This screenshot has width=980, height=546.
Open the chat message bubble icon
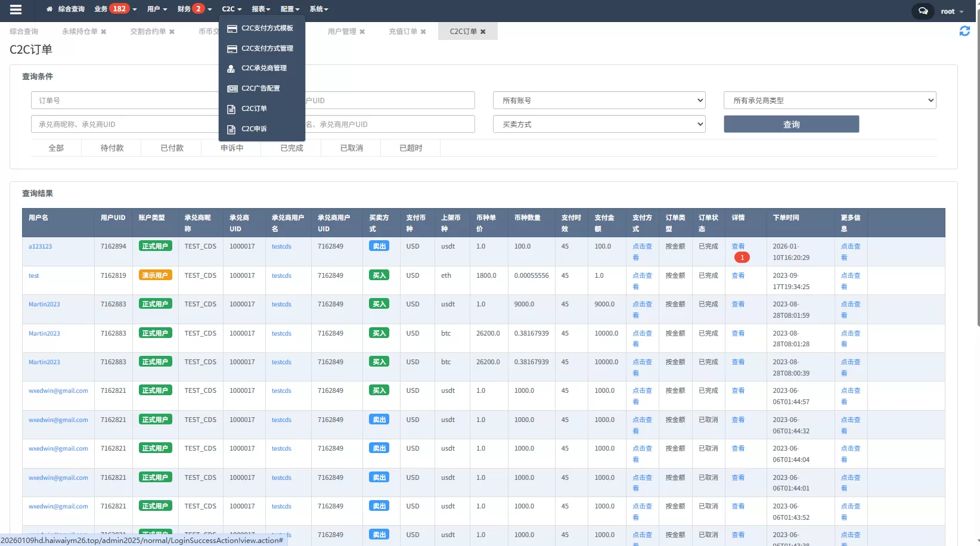pos(922,10)
